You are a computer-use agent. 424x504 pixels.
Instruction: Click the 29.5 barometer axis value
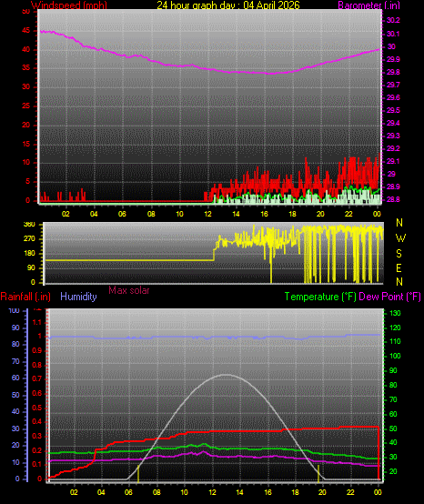(x=393, y=110)
